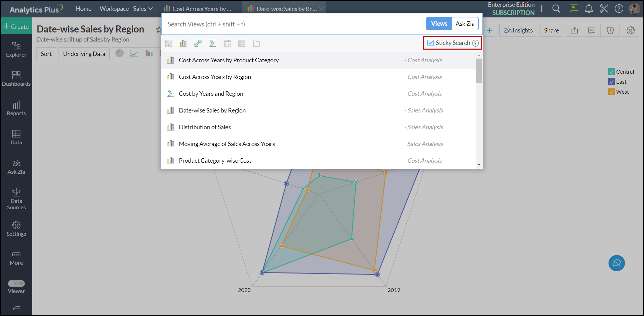Screen dimensions: 644x316
Task: Open the notifications bell icon
Action: [589, 9]
